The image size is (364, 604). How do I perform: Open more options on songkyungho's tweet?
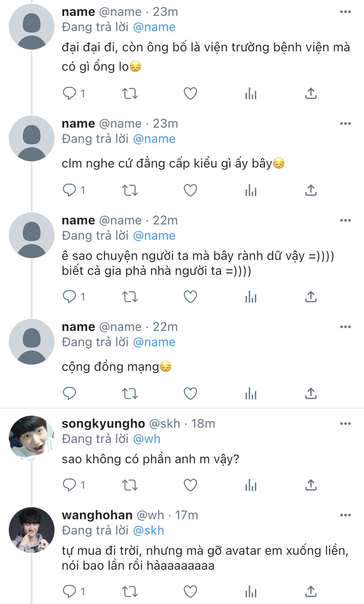[x=345, y=424]
